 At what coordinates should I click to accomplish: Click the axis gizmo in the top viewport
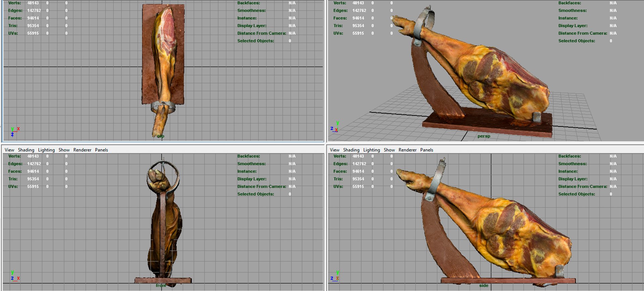(15, 132)
